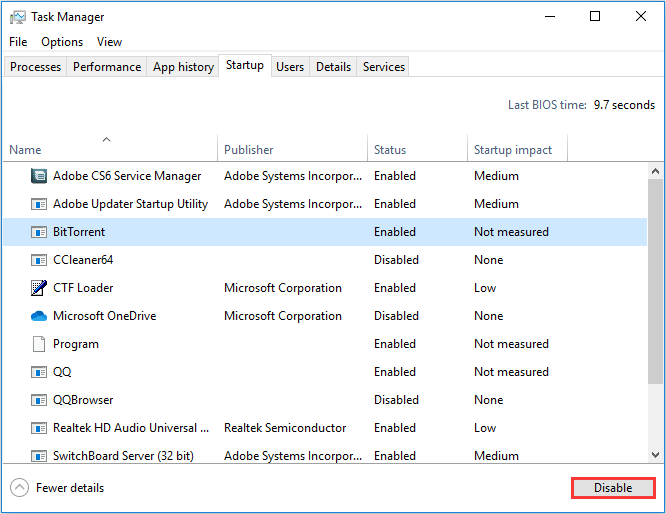The width and height of the screenshot is (666, 514).
Task: Switch to the Users tab
Action: [x=290, y=67]
